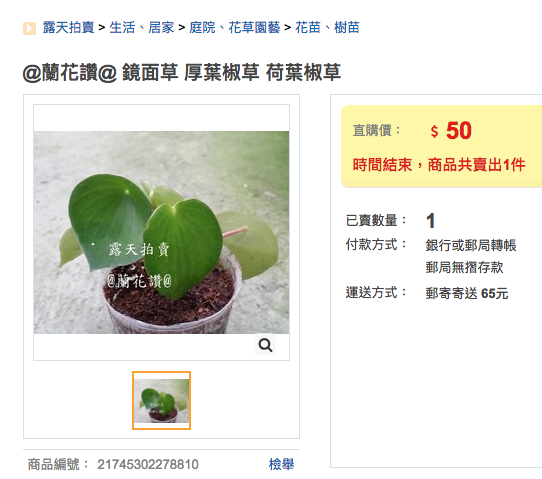This screenshot has width=542, height=479.
Task: Open the 露天拍賣 breadcrumb link
Action: point(68,28)
